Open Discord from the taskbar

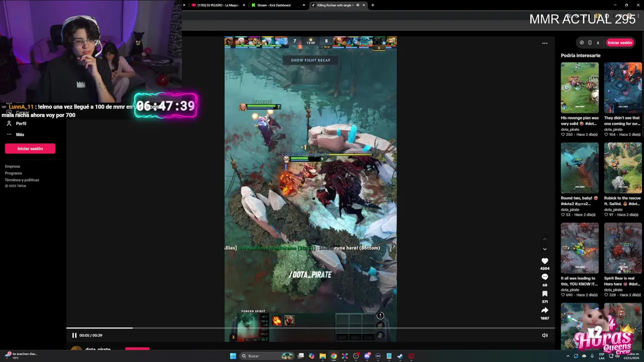367,356
